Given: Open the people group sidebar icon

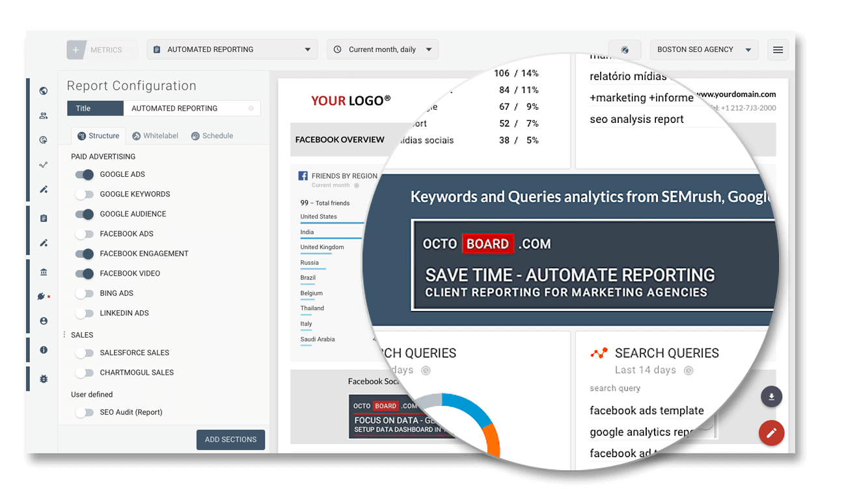Looking at the screenshot, I should [44, 116].
